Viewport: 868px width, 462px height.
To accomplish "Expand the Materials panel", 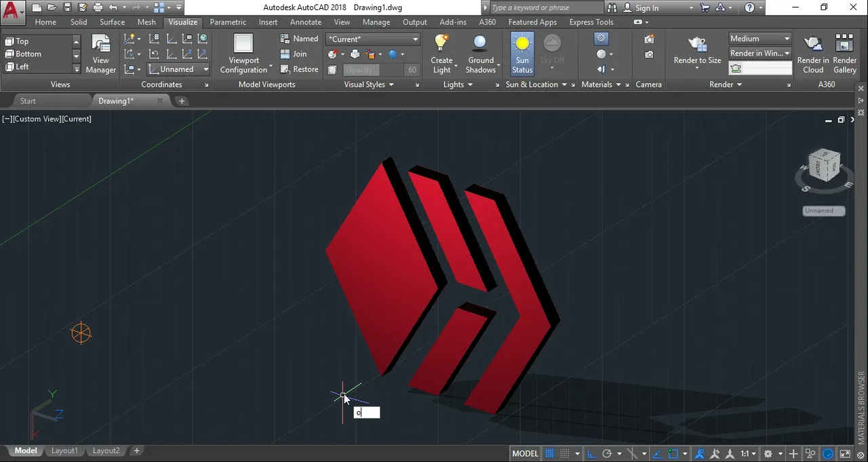I will pyautogui.click(x=601, y=85).
